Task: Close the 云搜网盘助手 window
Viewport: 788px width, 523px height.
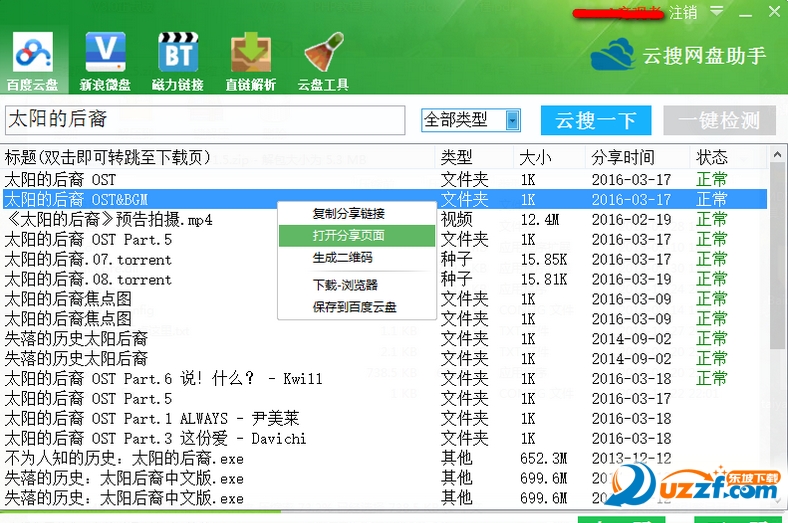Action: click(774, 12)
